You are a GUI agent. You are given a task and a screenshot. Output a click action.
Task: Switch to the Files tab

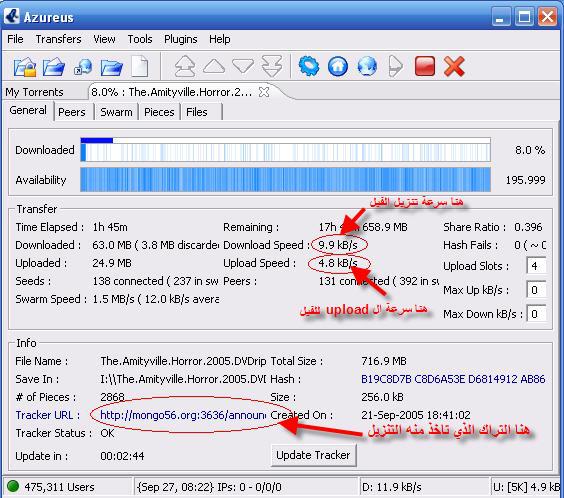(x=197, y=112)
